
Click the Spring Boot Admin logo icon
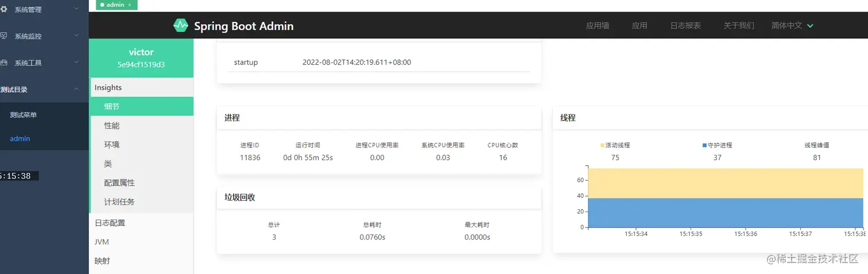(x=181, y=25)
